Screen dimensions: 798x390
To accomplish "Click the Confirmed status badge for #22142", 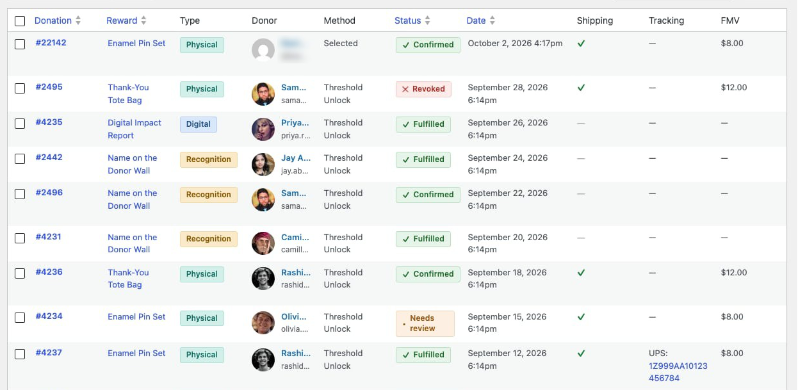I will pyautogui.click(x=428, y=45).
